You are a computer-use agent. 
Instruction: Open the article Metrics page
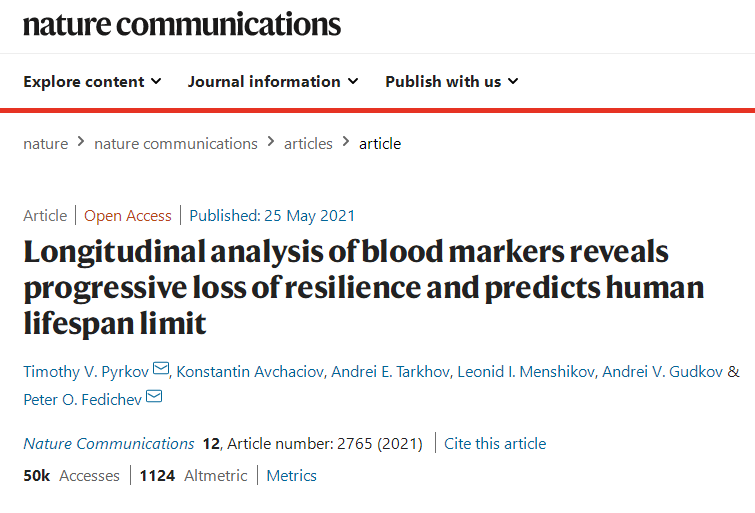pyautogui.click(x=291, y=475)
